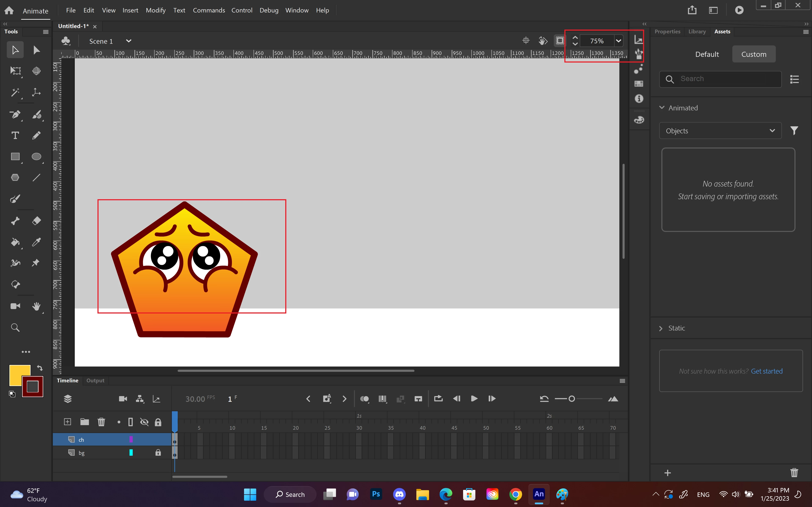Open the stage zoom percentage dropdown

618,41
